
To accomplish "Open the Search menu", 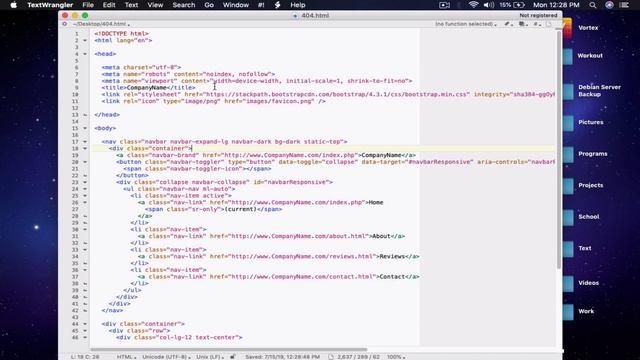I will 184,5.
